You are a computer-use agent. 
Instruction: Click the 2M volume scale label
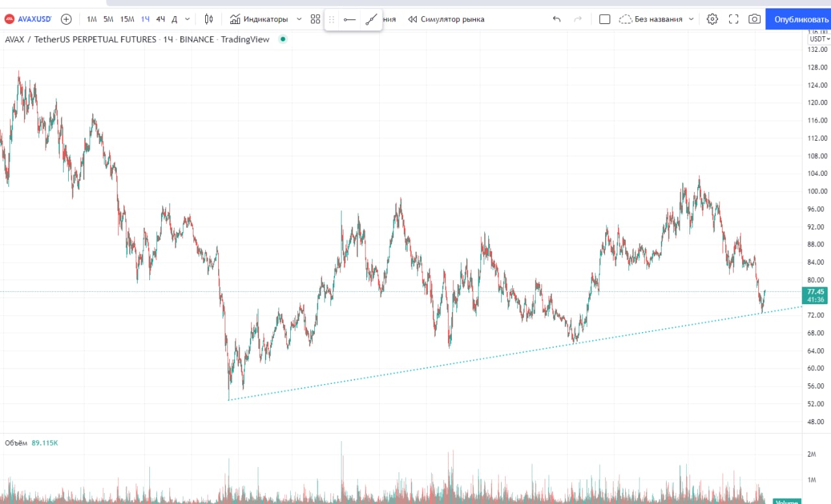812,454
